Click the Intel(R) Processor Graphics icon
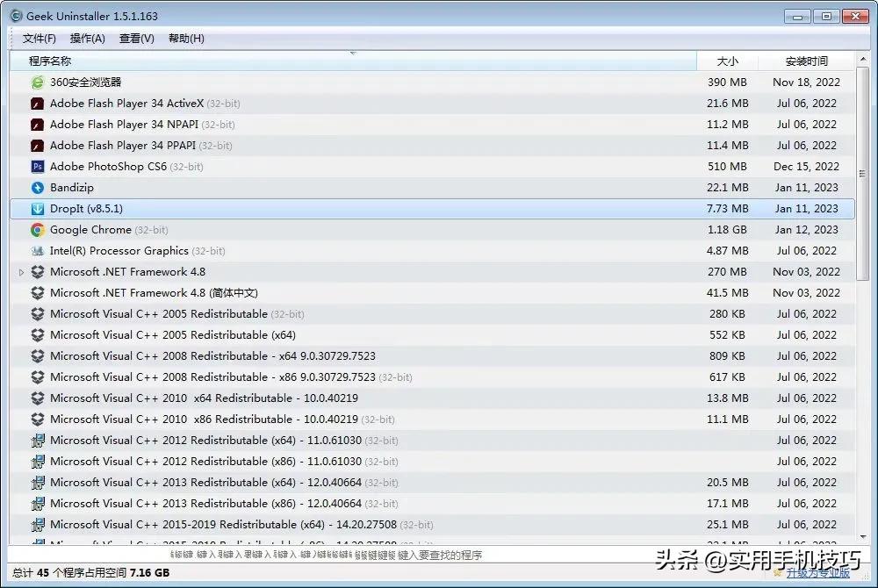Screen dimensions: 878x588 coord(36,250)
